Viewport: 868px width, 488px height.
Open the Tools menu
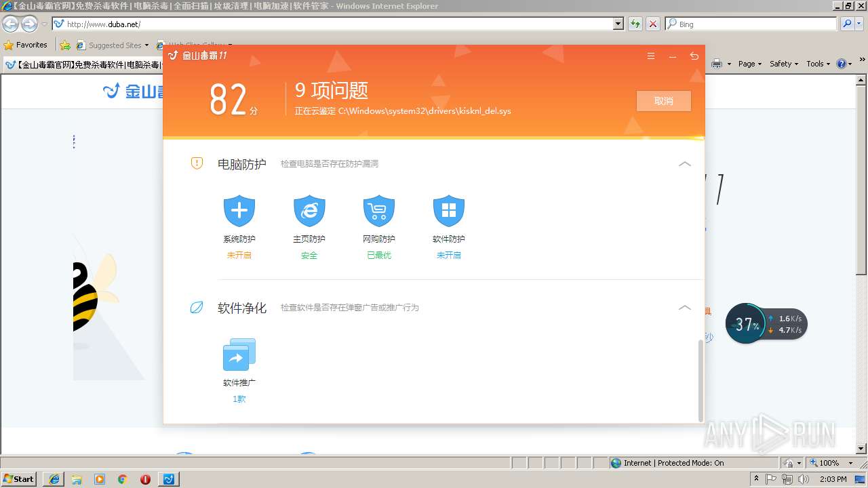click(818, 64)
